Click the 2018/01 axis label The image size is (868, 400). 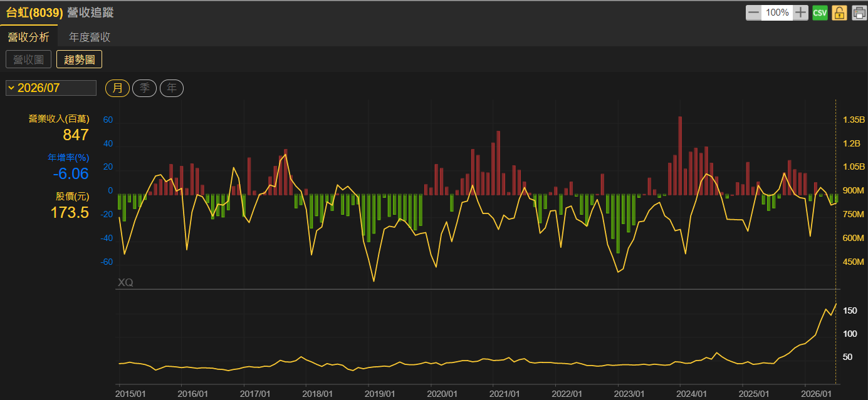pyautogui.click(x=318, y=394)
